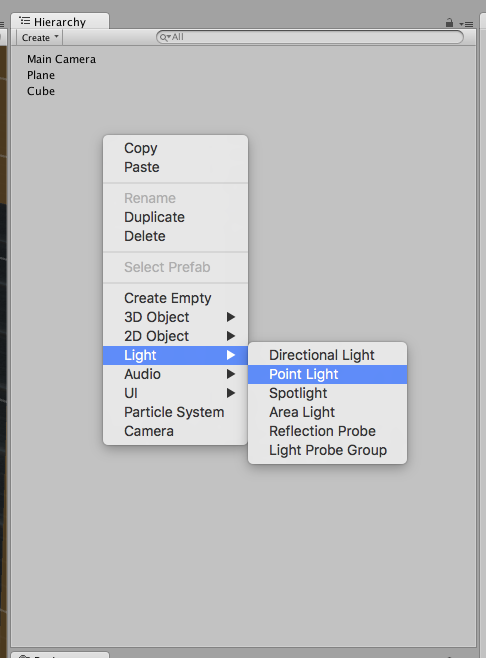Select Light Probe Group entry

pos(327,450)
